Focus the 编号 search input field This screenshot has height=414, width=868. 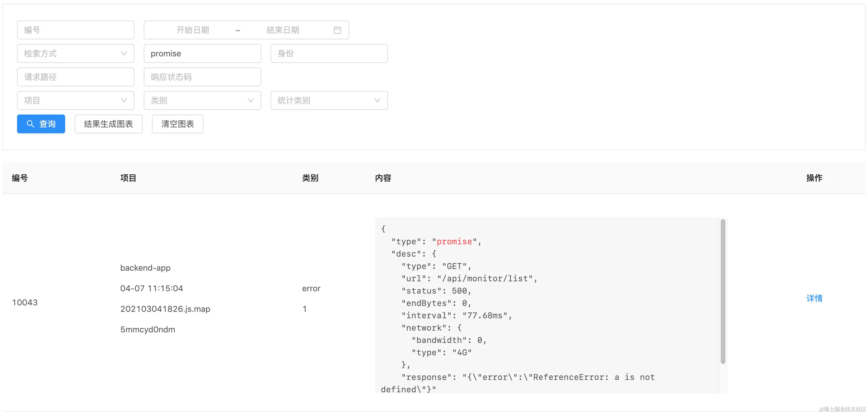(x=75, y=30)
